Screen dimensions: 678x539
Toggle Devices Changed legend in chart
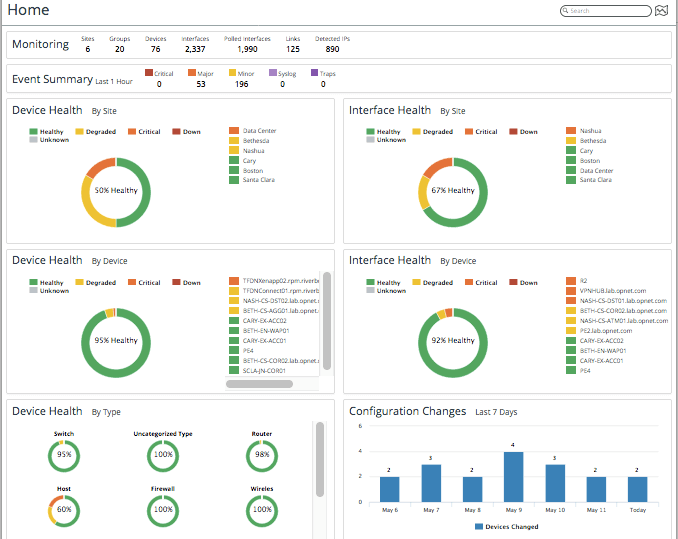click(x=507, y=526)
